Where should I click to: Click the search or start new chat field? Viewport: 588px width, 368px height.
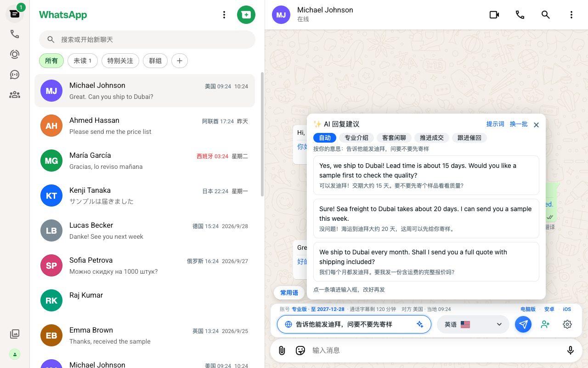[147, 40]
